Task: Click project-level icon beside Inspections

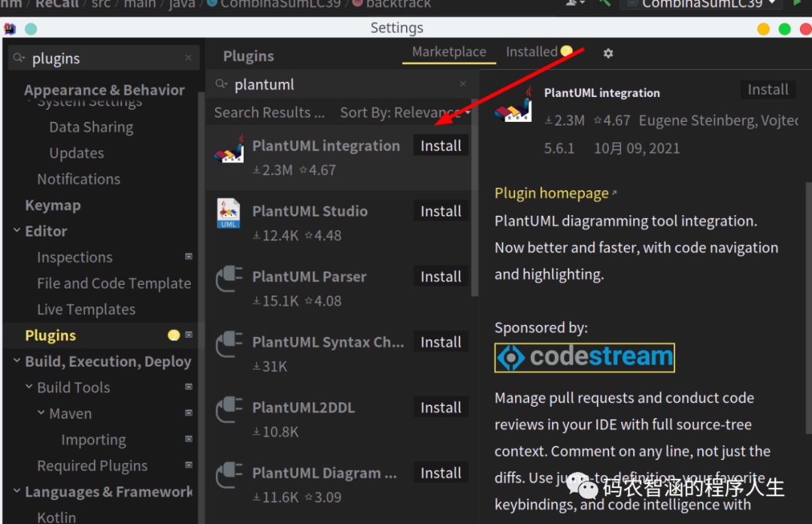Action: pyautogui.click(x=189, y=257)
